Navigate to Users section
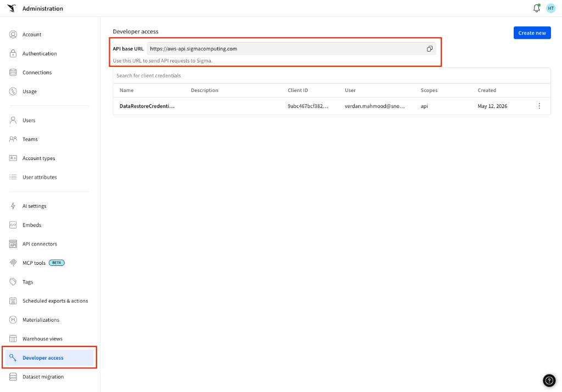 [29, 120]
